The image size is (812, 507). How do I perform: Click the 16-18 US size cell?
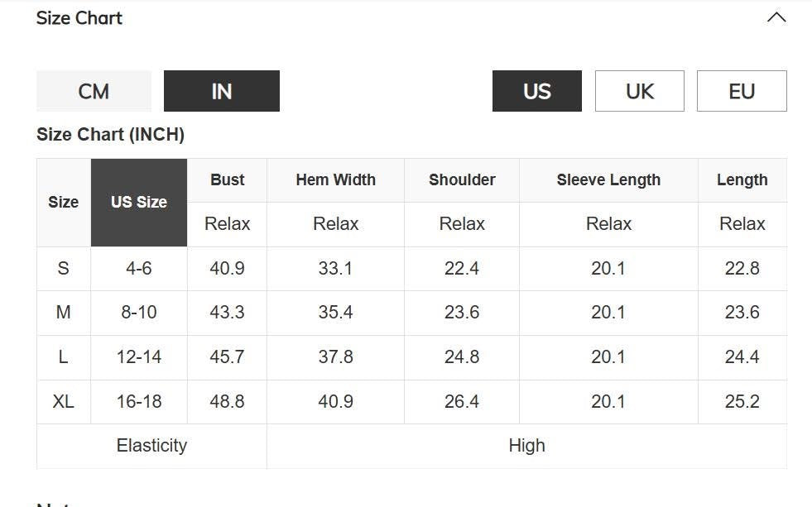[x=139, y=402]
